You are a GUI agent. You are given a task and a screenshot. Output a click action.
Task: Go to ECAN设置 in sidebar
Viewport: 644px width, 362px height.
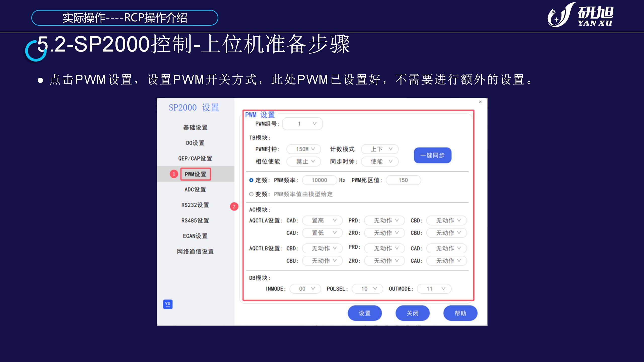pyautogui.click(x=195, y=236)
